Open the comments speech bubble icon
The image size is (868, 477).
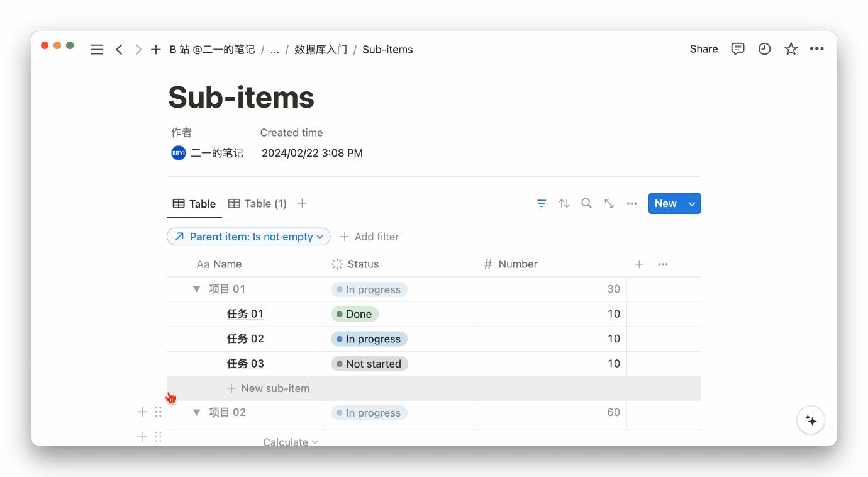[738, 49]
